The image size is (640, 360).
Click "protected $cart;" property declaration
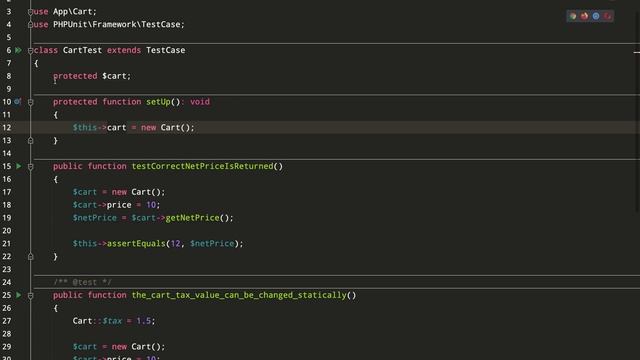click(x=92, y=76)
